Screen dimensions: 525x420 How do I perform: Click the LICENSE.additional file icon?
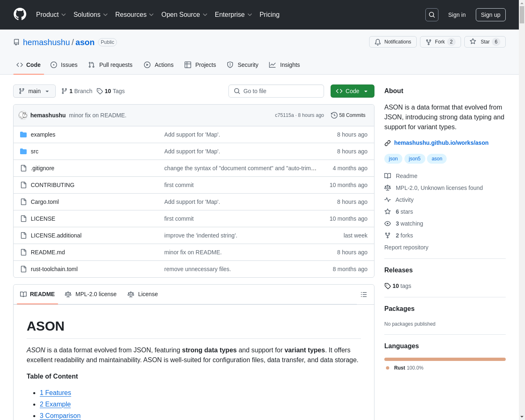pyautogui.click(x=23, y=235)
